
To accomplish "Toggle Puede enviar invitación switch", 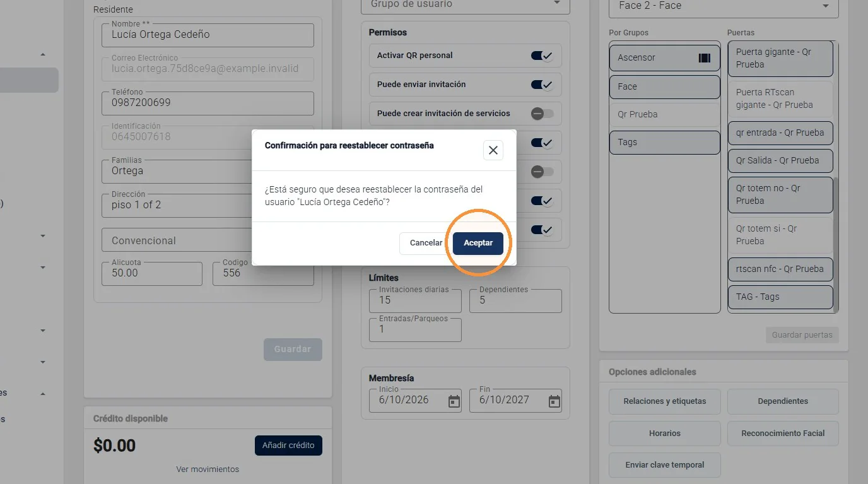I will tap(542, 85).
